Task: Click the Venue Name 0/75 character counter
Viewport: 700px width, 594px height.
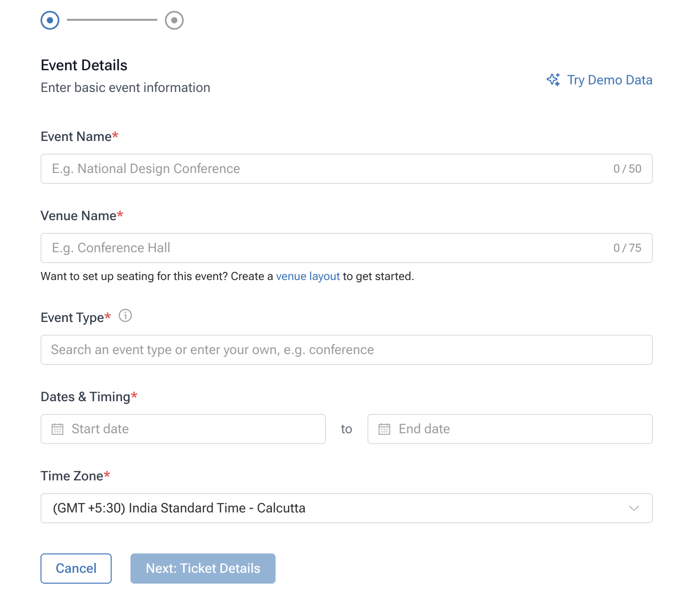Action: click(x=627, y=248)
